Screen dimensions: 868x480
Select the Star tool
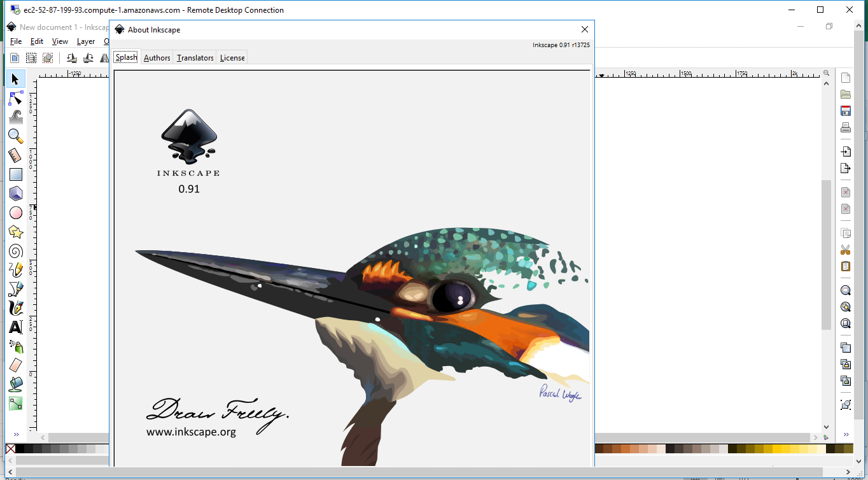16,232
